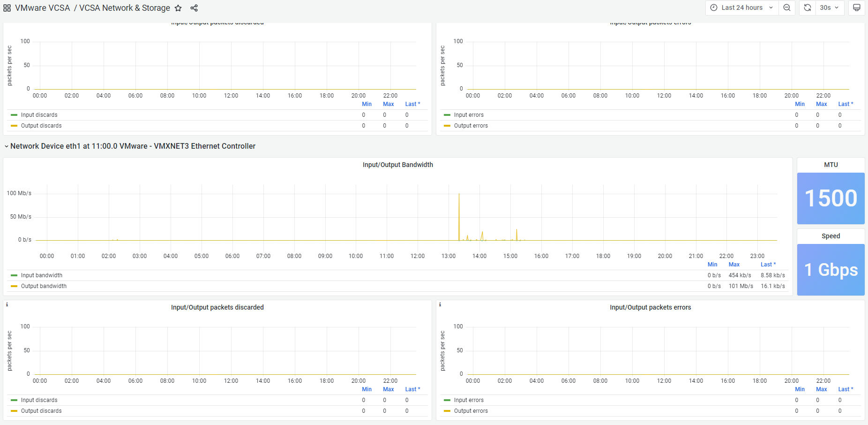Sort top discards legend by Last *
The width and height of the screenshot is (868, 425).
pos(412,104)
